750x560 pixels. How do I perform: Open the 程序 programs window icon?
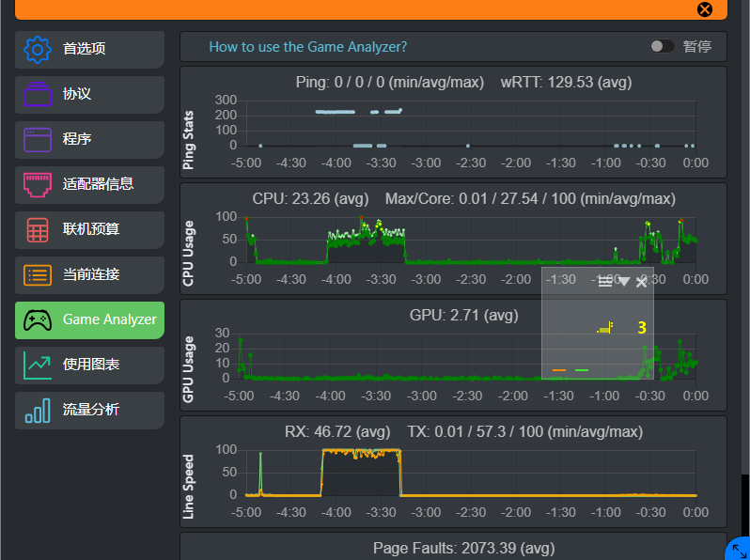(38, 139)
